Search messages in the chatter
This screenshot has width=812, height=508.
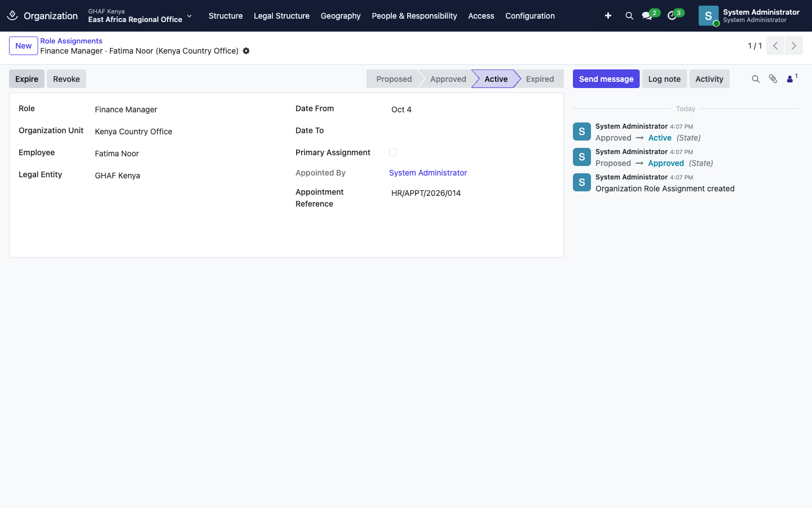pos(756,79)
